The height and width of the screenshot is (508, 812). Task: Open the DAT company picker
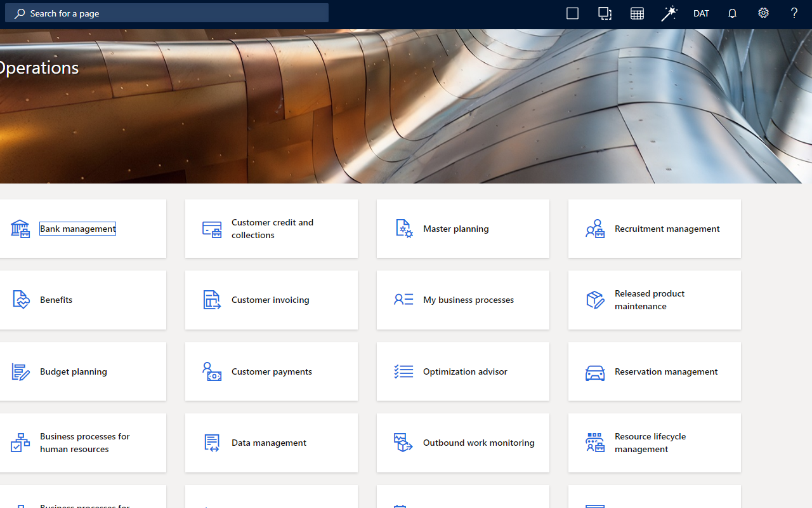pos(701,13)
